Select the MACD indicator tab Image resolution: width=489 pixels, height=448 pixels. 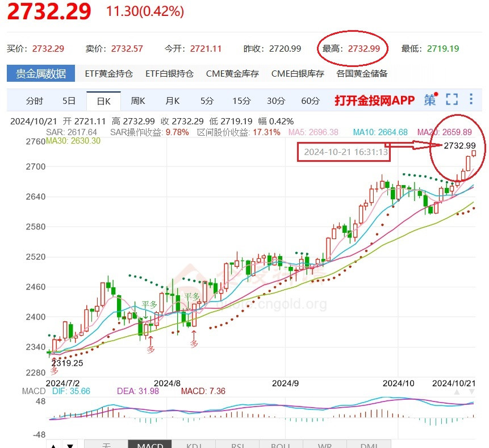150,444
